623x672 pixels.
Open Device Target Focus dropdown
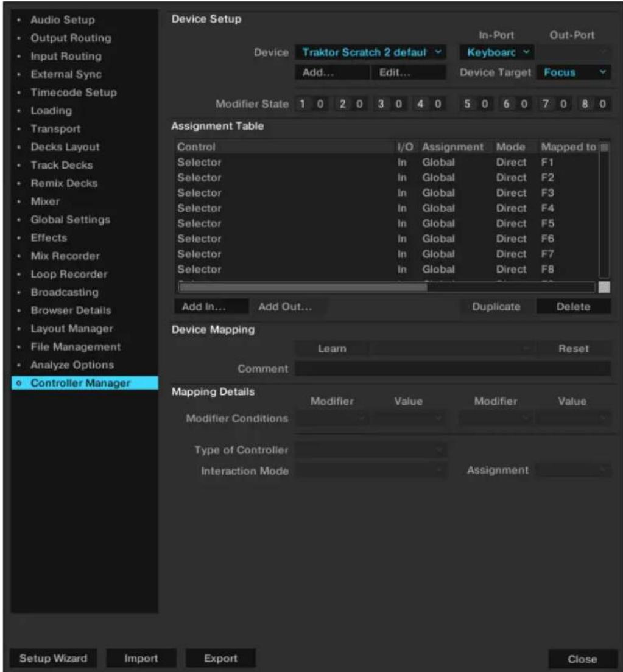click(x=574, y=72)
